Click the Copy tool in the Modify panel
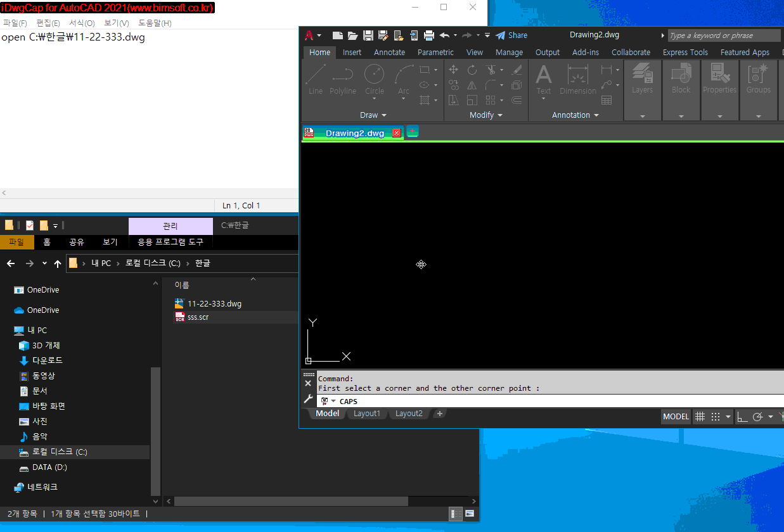Screen dimensions: 784x532 (x=454, y=85)
